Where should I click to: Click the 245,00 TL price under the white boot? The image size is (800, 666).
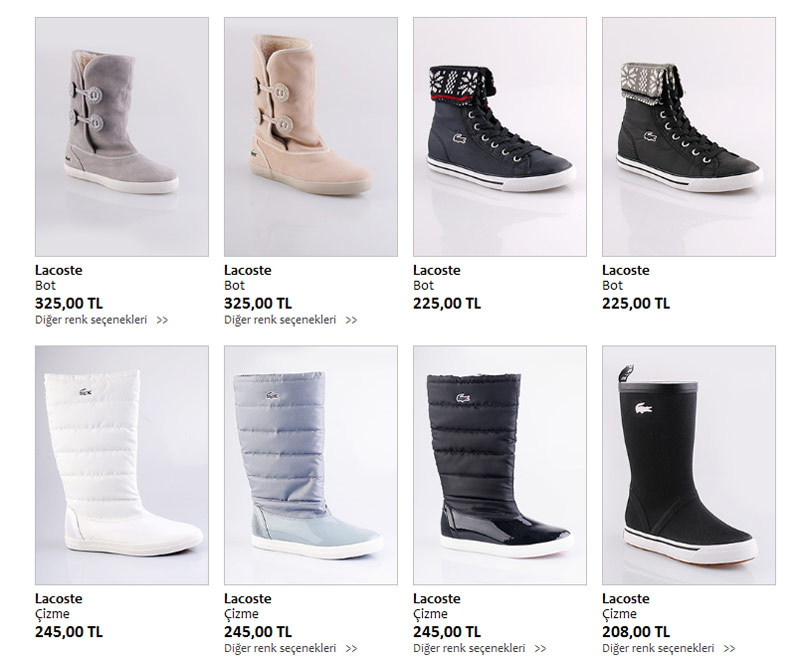click(69, 632)
